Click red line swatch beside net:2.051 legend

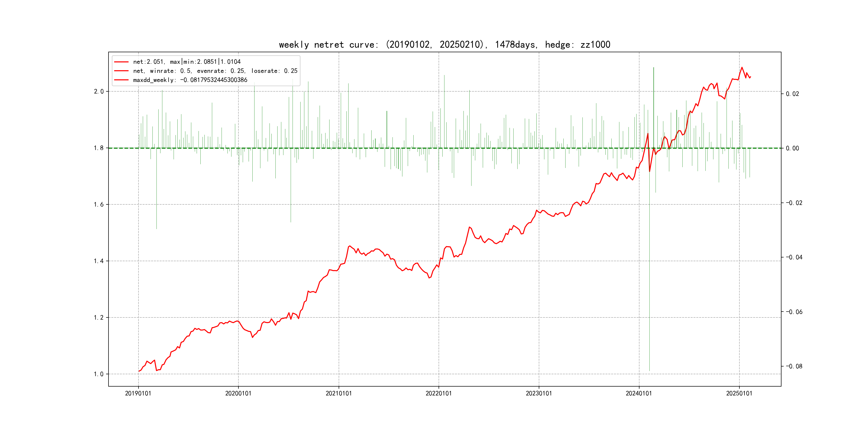point(121,62)
